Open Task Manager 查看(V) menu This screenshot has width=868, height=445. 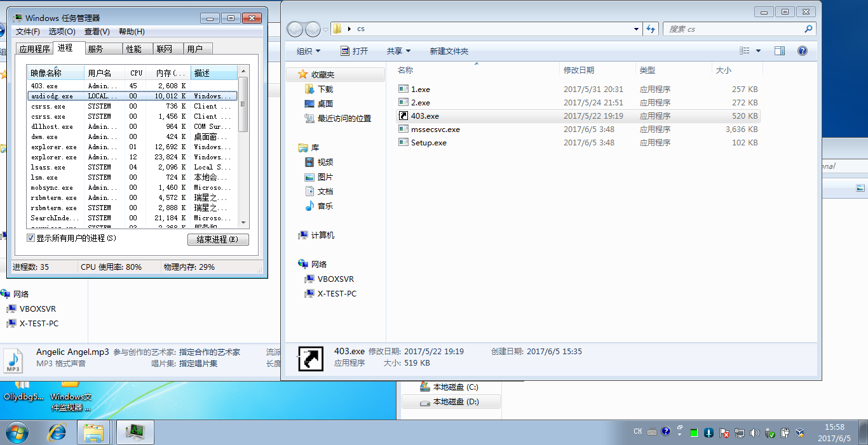[x=97, y=32]
